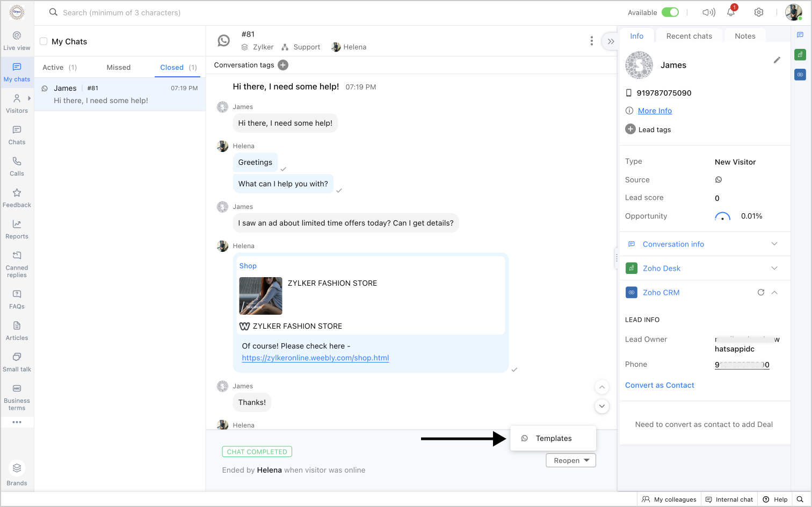This screenshot has width=812, height=507.
Task: Add lead tags plus icon
Action: (x=630, y=129)
